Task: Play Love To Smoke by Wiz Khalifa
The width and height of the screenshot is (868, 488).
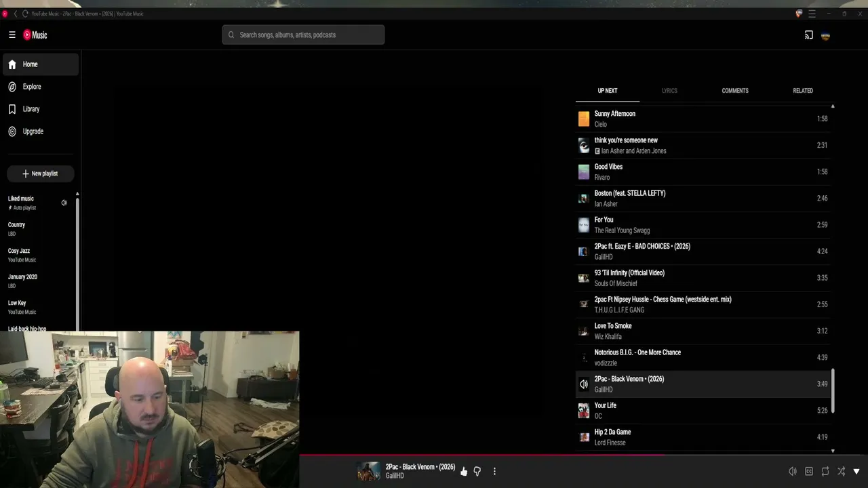Action: (x=705, y=331)
